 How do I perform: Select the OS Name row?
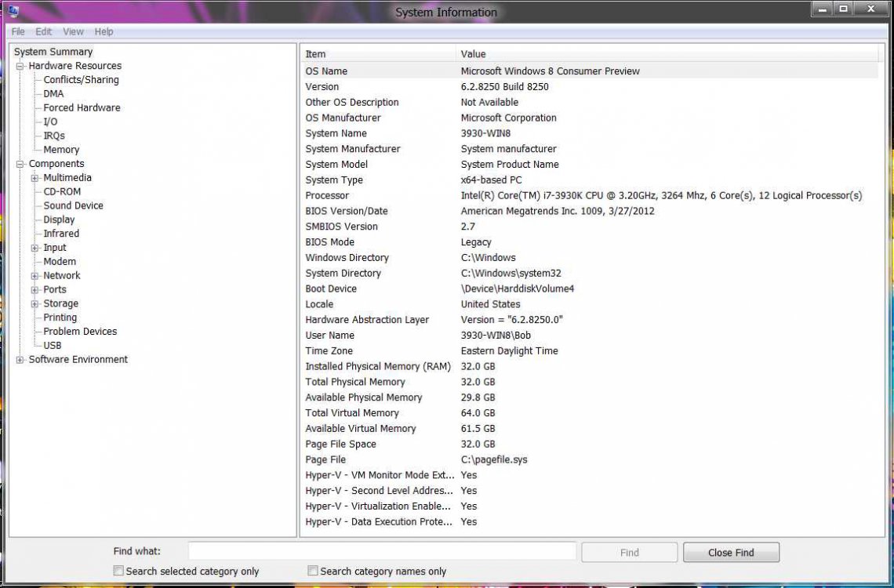click(x=590, y=71)
